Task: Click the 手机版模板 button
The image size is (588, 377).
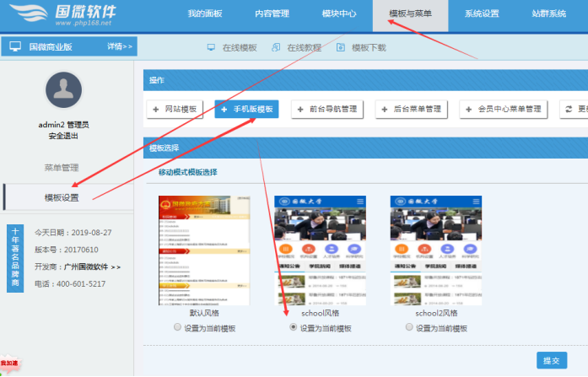Action: tap(246, 109)
